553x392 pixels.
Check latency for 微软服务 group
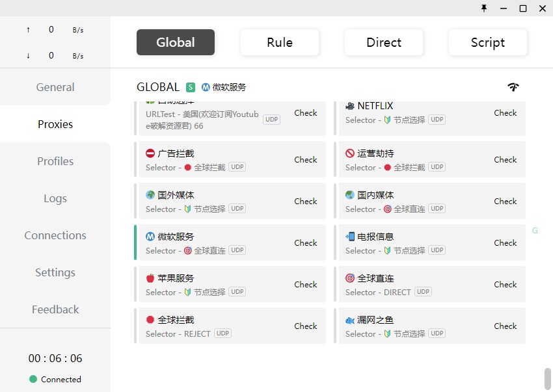305,243
